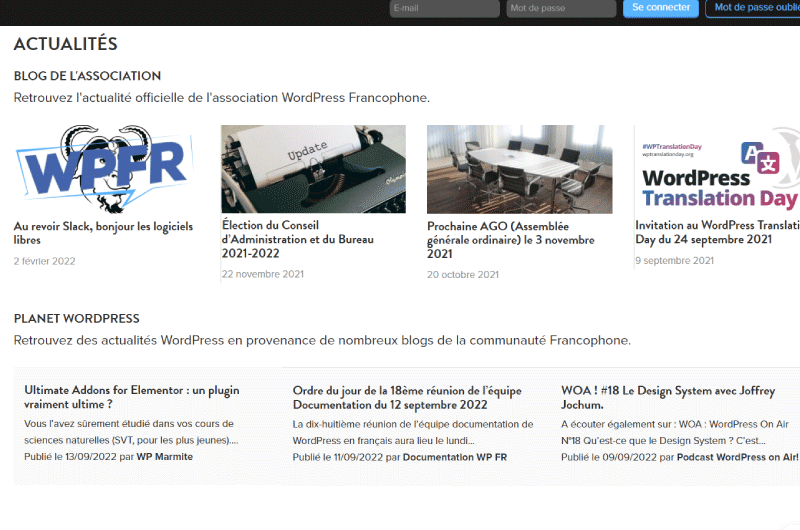
Task: Open the meeting room thumbnail
Action: tap(519, 169)
